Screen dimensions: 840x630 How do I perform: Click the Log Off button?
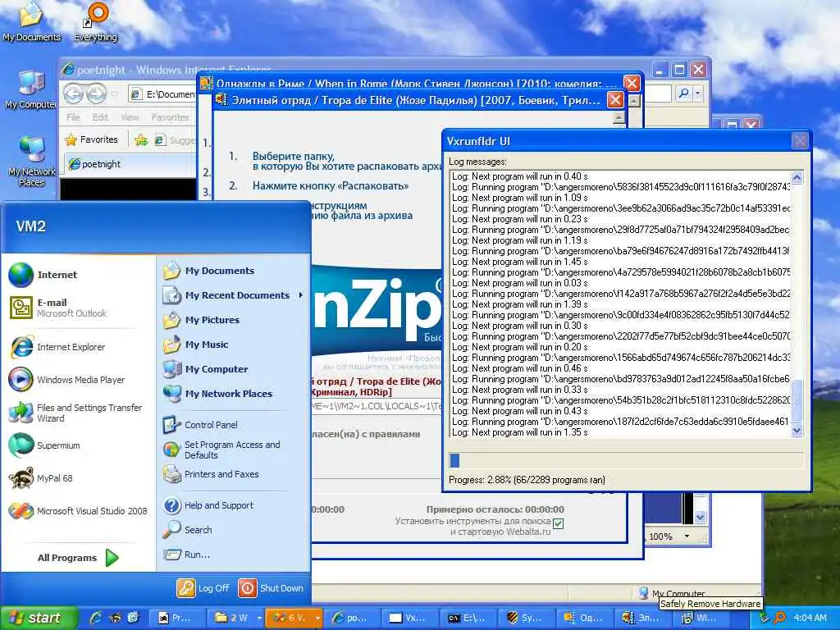[x=203, y=588]
